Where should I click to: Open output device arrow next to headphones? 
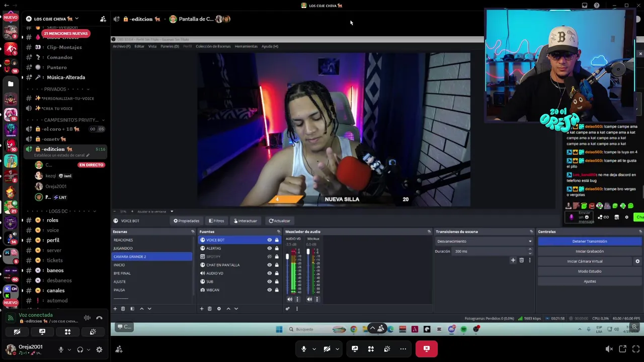[x=89, y=349]
